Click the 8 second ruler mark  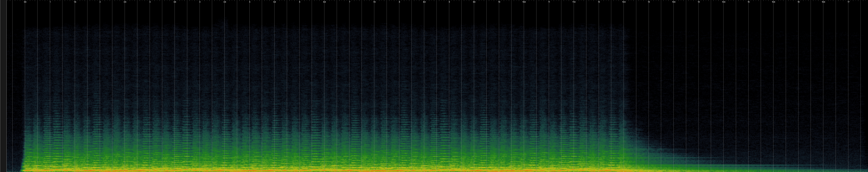[399, 2]
